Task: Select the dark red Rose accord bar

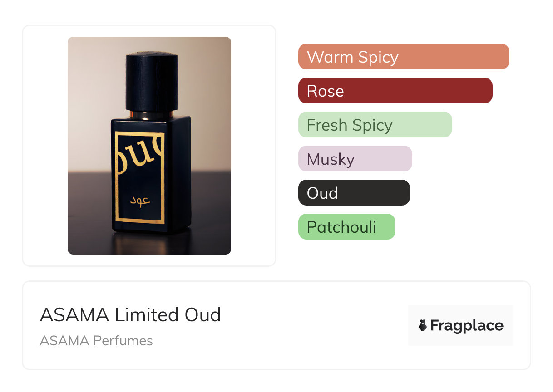Action: (x=395, y=91)
